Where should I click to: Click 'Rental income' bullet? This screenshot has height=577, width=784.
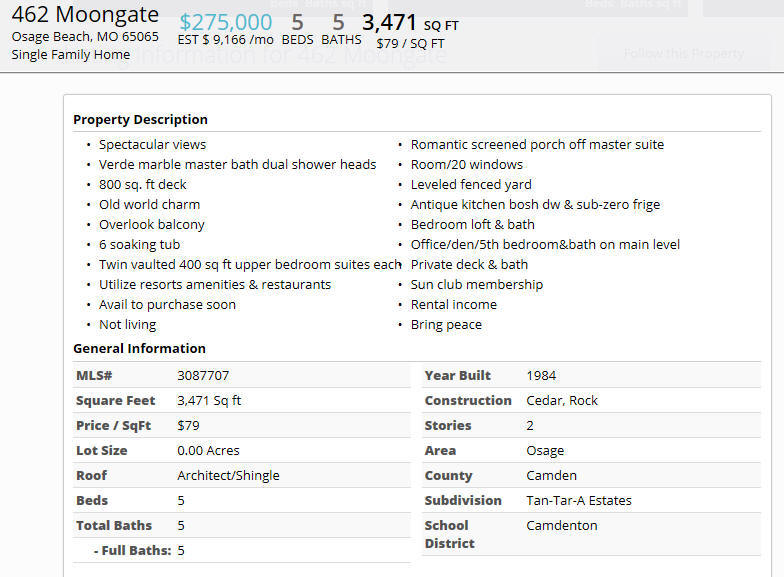454,304
